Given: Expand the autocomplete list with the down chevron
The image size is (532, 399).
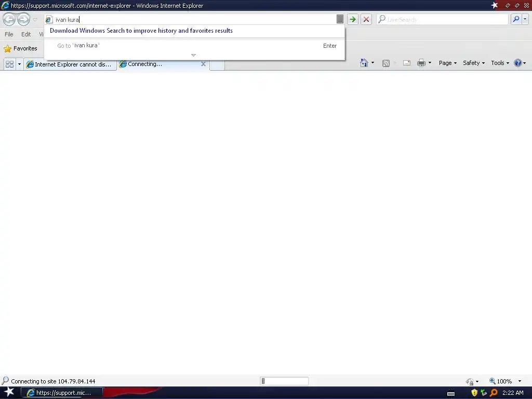Looking at the screenshot, I should [x=193, y=55].
